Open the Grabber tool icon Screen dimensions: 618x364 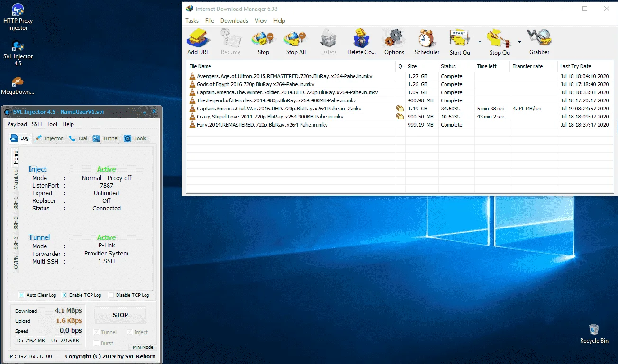539,38
